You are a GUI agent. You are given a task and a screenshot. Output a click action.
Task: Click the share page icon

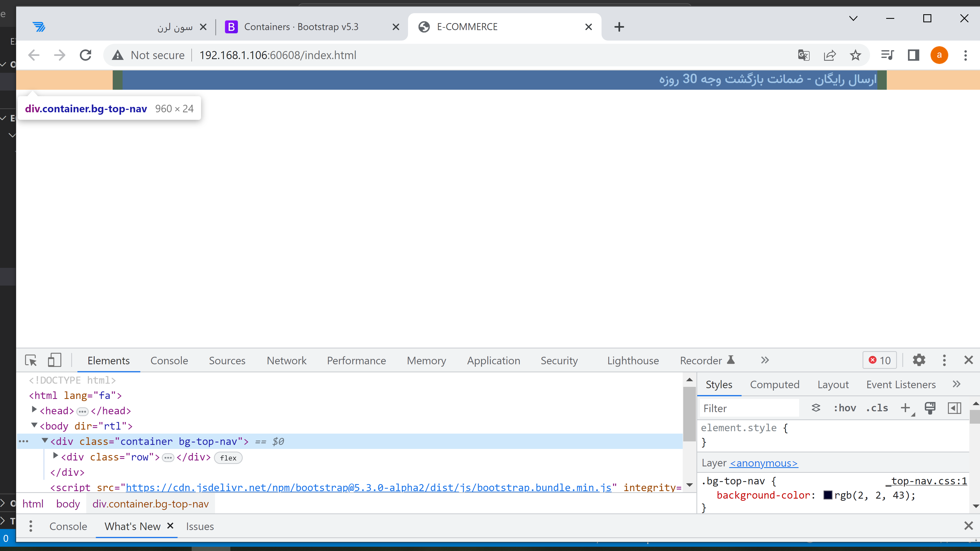[830, 55]
